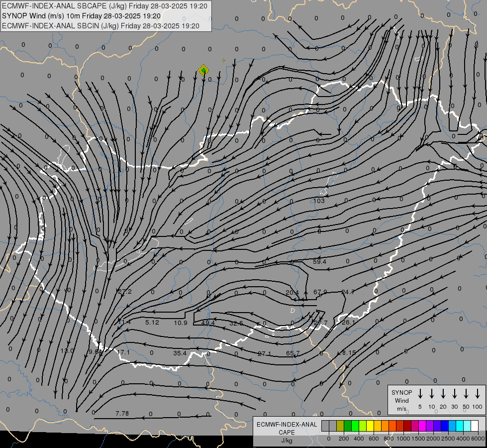The image size is (487, 448).
Task: Select the bright green swatch in CAPE legend
Action: tap(355, 426)
